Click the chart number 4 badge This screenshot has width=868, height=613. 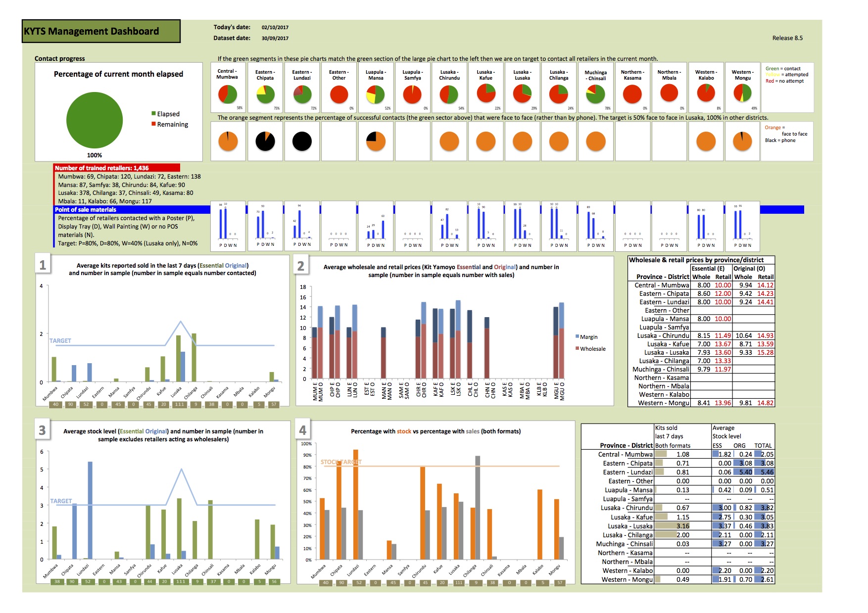click(303, 430)
